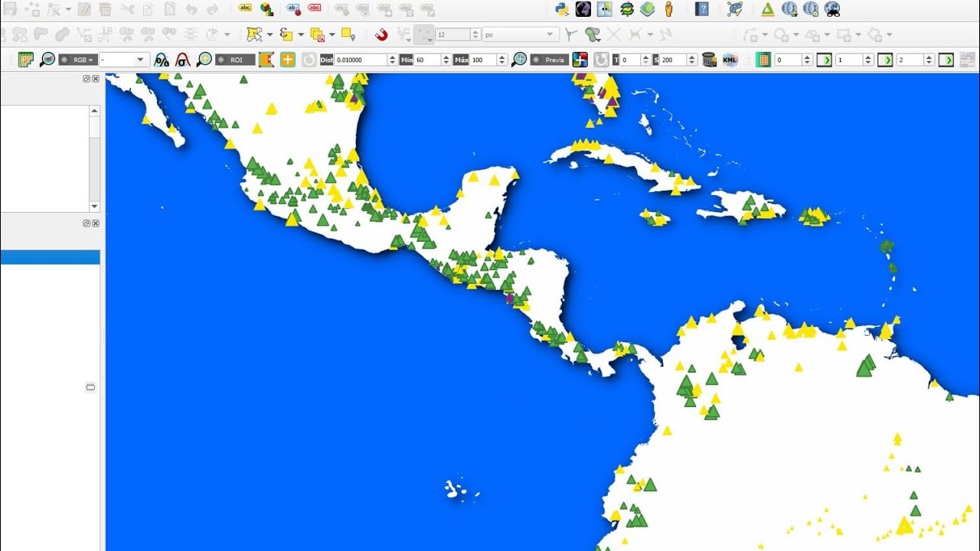Open the Python console
The height and width of the screenshot is (551, 980).
[563, 9]
